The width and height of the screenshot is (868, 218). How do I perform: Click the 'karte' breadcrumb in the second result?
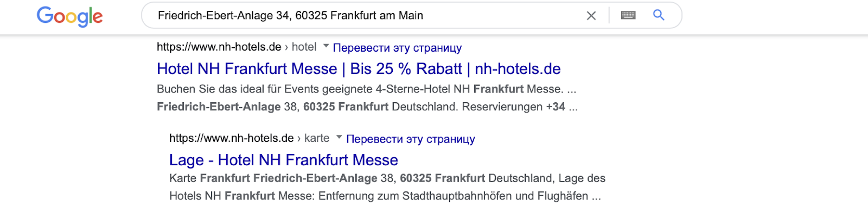click(x=317, y=139)
